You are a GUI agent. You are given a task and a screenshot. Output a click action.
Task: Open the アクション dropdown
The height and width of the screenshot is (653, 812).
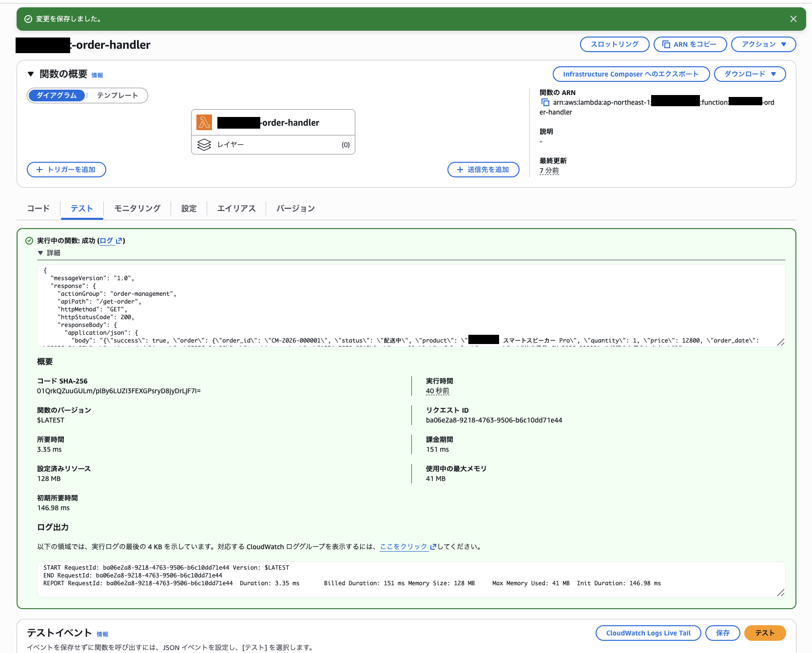click(763, 44)
